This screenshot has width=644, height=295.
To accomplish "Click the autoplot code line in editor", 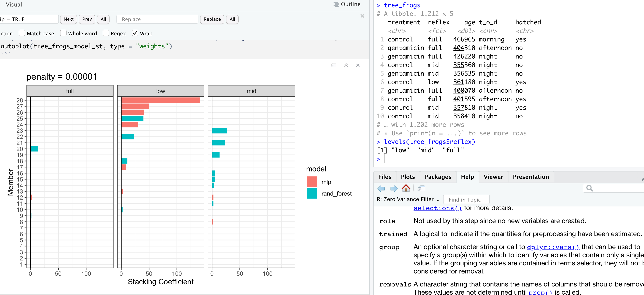I will [86, 46].
